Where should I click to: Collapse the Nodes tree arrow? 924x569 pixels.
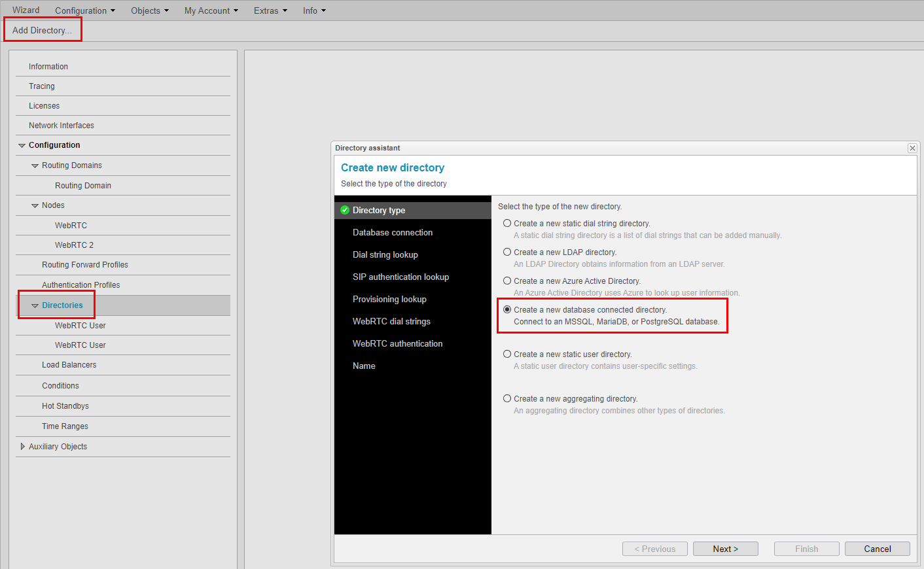[x=35, y=205]
